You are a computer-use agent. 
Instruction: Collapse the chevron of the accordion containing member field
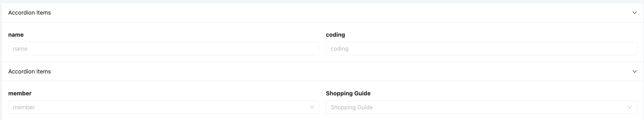pos(634,72)
